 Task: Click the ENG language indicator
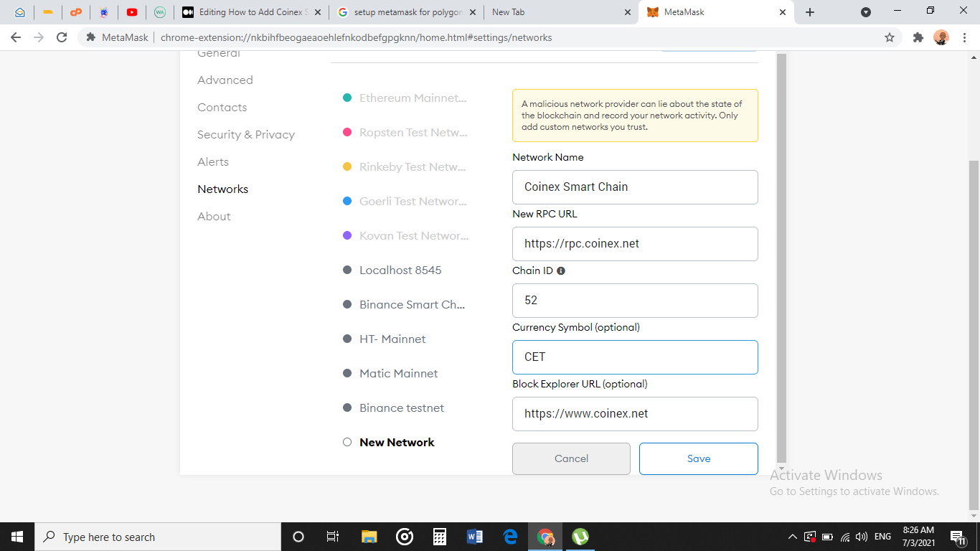883,537
